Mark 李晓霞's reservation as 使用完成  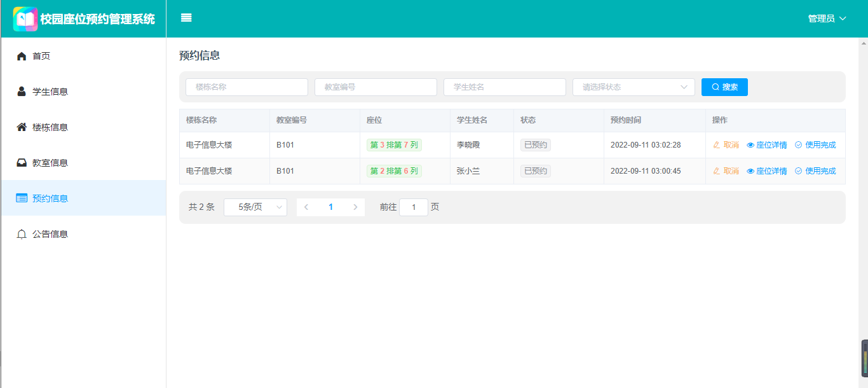coord(815,145)
